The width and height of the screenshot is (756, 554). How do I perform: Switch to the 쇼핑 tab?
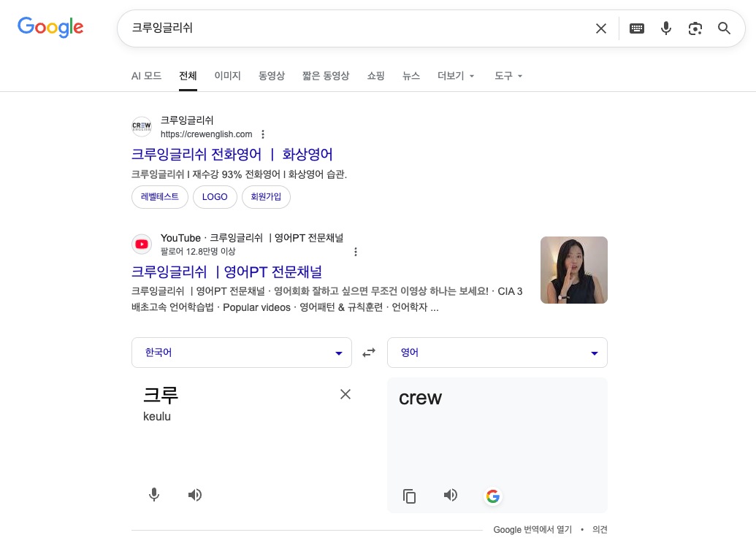click(376, 76)
